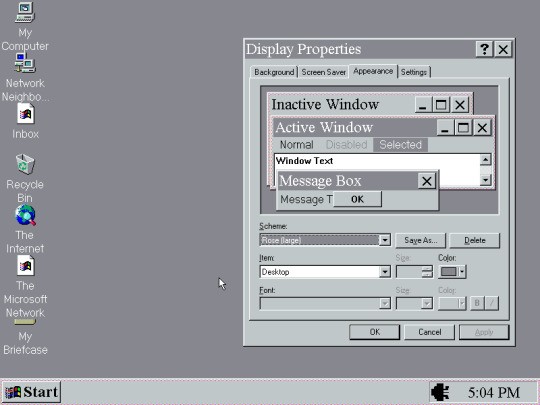The image size is (540, 405).
Task: Open the Settings tab
Action: click(x=414, y=72)
